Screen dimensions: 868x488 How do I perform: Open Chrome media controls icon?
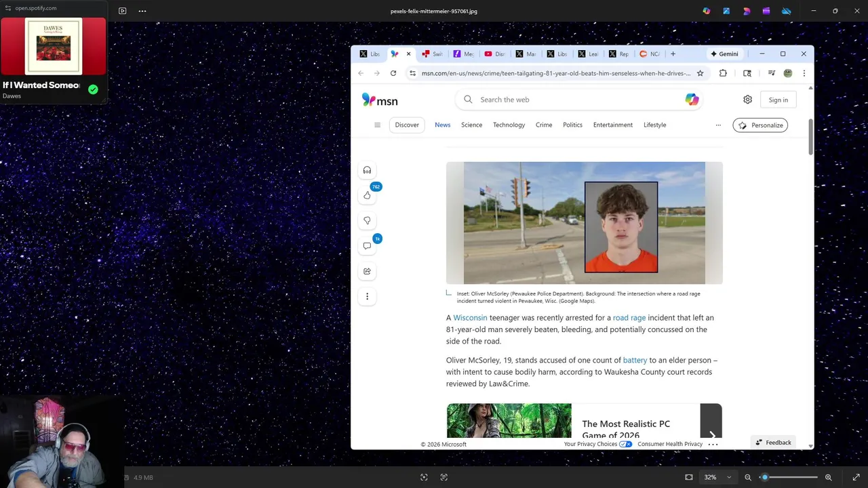pyautogui.click(x=772, y=73)
